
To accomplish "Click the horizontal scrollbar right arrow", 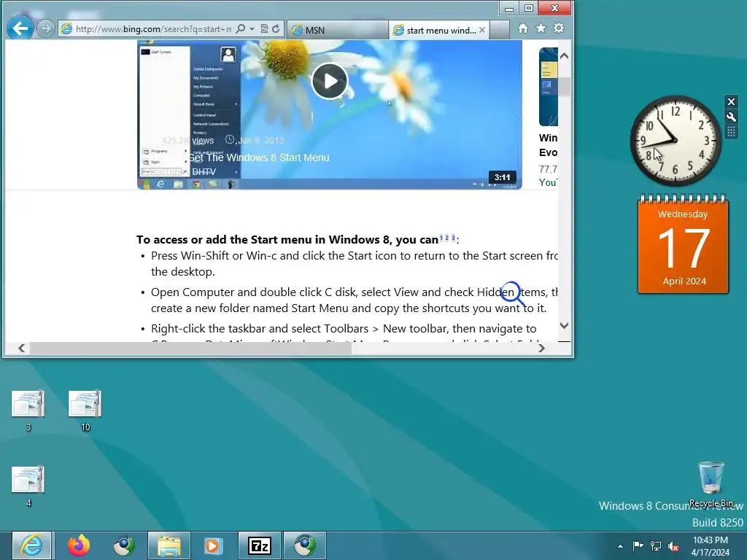I will click(x=541, y=348).
